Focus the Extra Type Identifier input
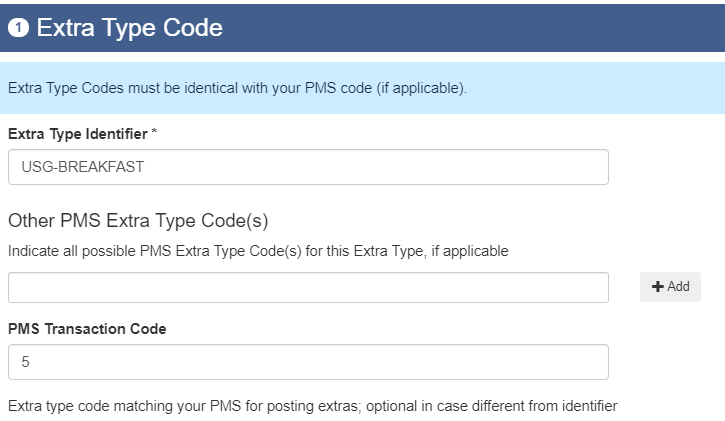The height and width of the screenshot is (421, 725). click(x=308, y=167)
